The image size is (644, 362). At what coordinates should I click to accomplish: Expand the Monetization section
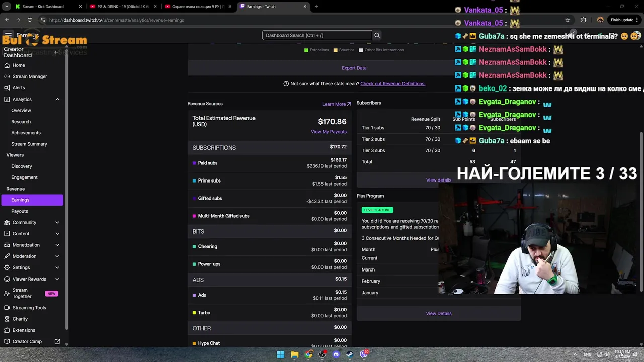[57, 245]
